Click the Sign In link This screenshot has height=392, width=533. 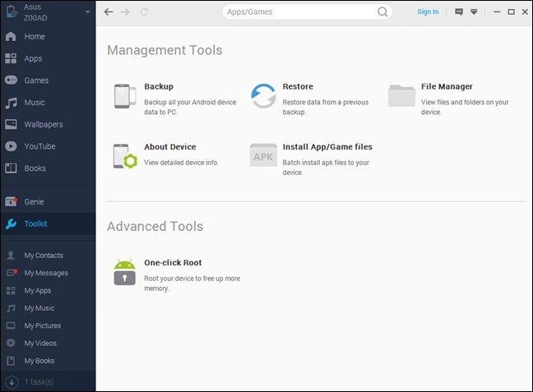tap(428, 12)
